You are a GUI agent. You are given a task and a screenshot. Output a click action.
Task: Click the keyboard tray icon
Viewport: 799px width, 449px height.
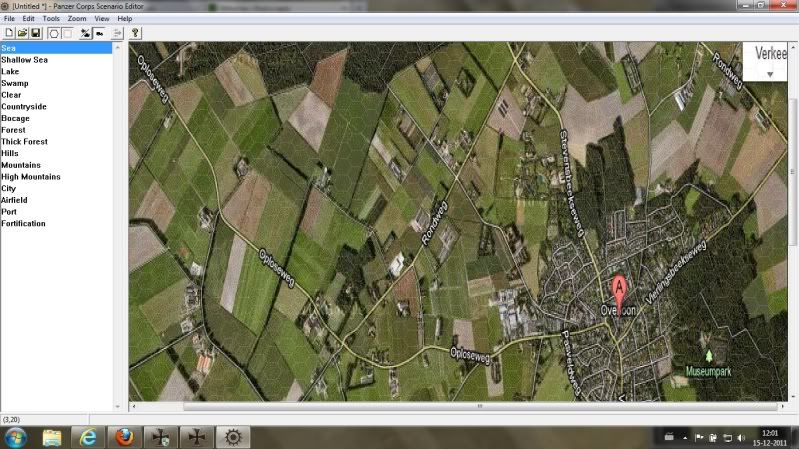[x=669, y=437]
